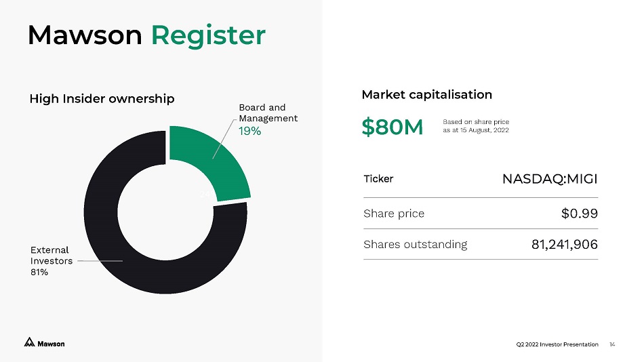Click the green 19% value

tap(249, 131)
